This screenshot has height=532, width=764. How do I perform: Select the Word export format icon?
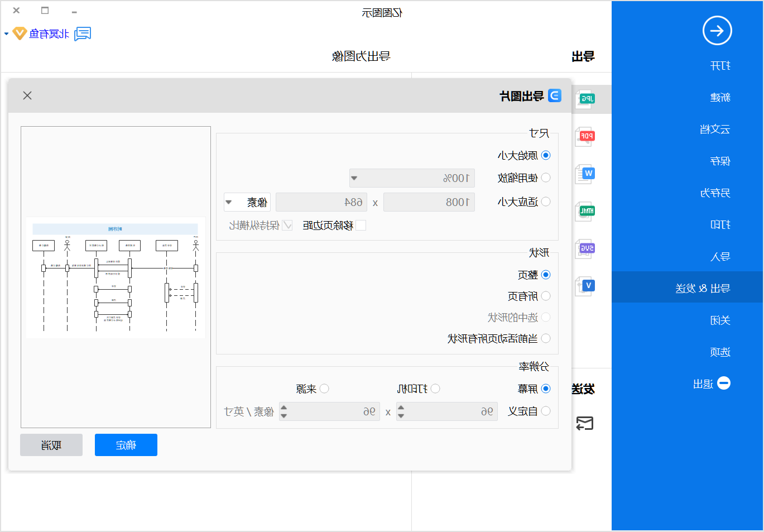click(x=585, y=174)
